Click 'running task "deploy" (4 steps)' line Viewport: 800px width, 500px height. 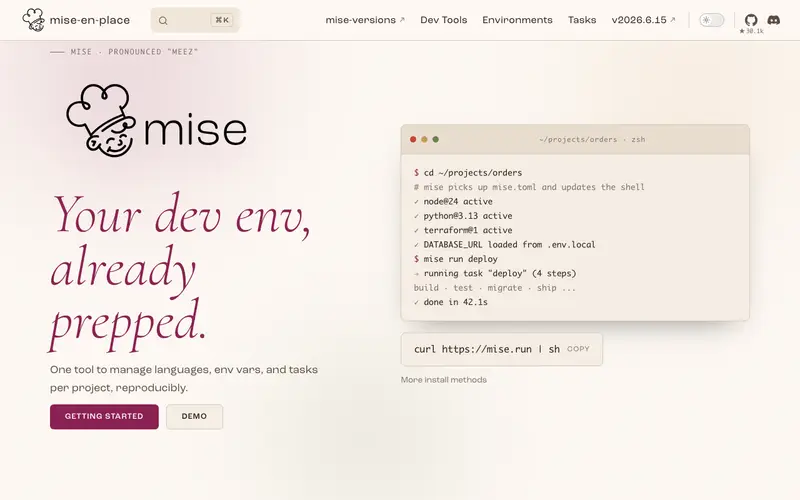coord(495,273)
